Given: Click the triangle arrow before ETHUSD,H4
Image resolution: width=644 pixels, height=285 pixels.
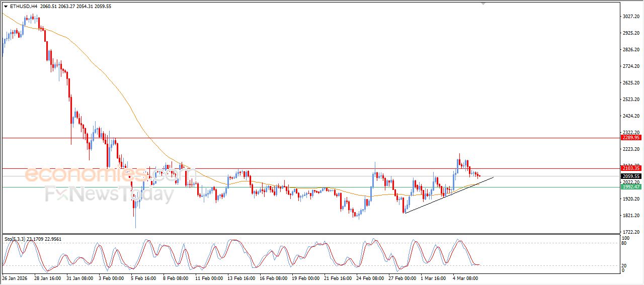Looking at the screenshot, I should coord(6,7).
